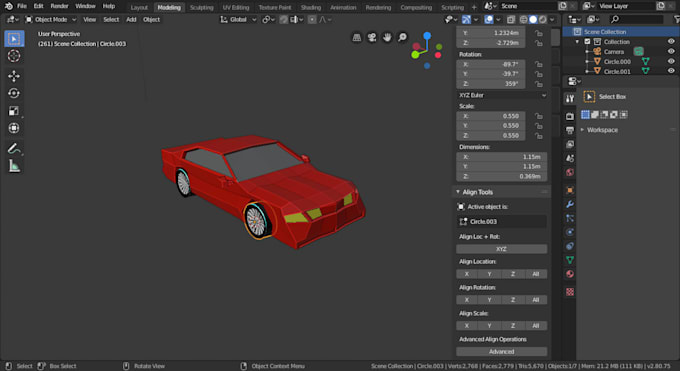680x371 pixels.
Task: Select the Transform tool
Action: [x=14, y=128]
